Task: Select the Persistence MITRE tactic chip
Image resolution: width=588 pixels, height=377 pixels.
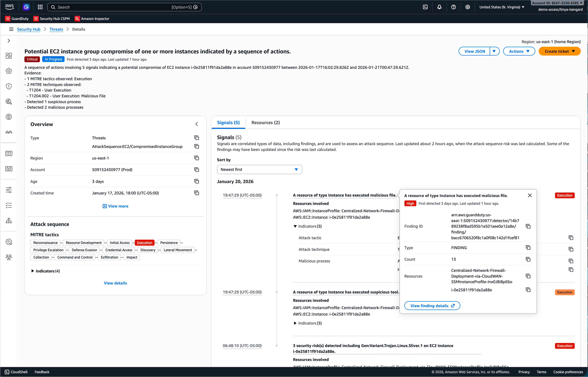Action: 169,243
